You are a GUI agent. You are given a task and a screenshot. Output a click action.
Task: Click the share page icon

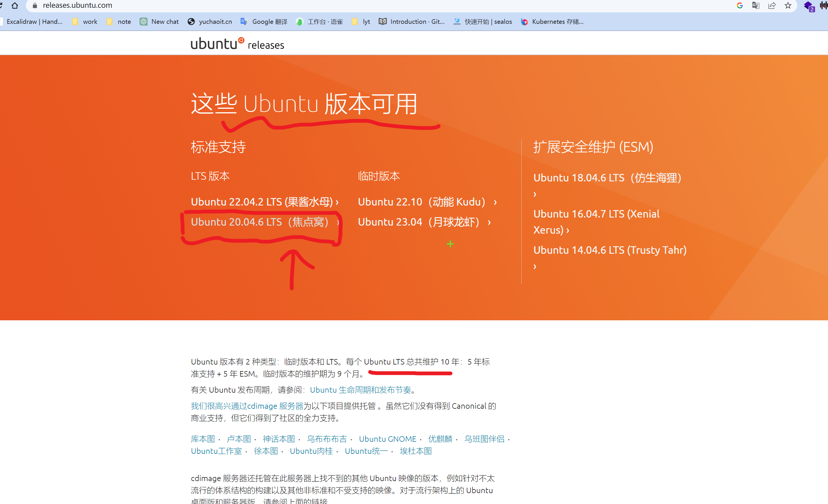tap(772, 5)
